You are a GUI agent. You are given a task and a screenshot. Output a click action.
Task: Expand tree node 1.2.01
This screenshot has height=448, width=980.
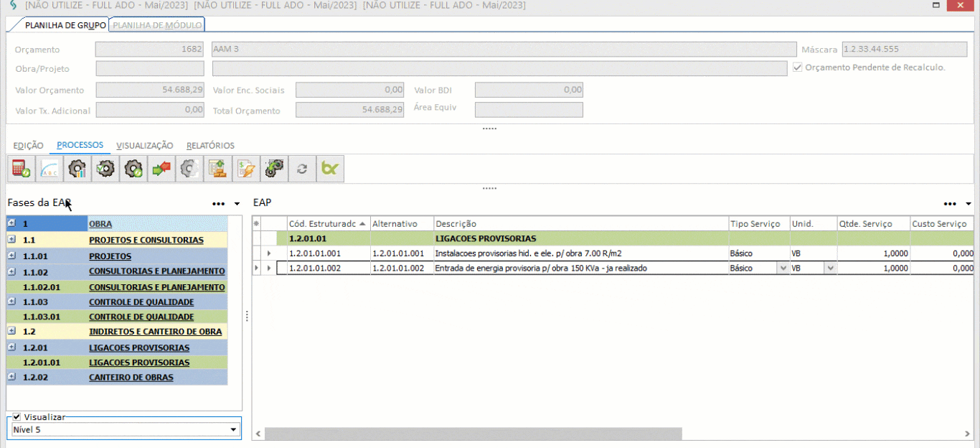11,347
